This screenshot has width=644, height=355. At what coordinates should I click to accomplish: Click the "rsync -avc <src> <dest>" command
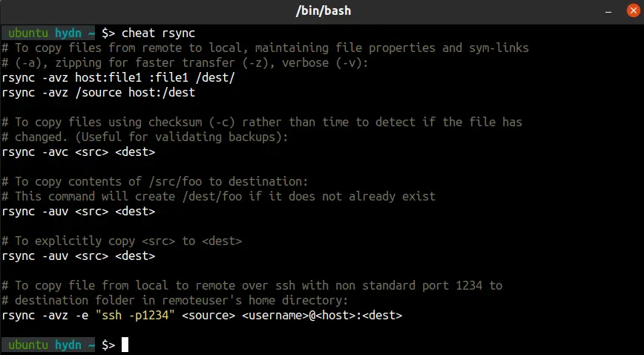78,152
